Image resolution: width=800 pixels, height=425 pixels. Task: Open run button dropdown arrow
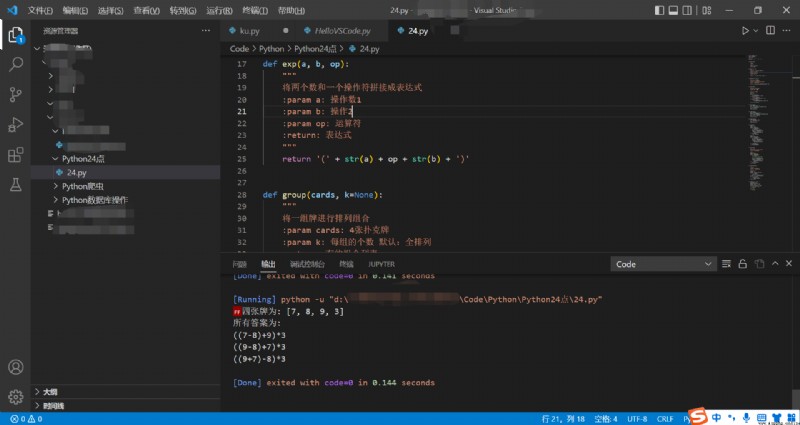click(756, 31)
